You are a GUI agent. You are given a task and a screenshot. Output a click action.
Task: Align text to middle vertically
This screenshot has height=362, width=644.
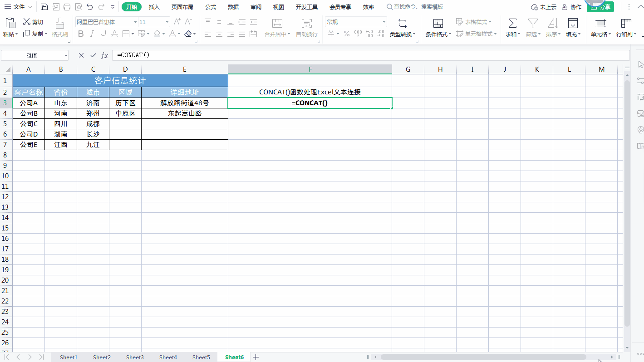(x=219, y=22)
